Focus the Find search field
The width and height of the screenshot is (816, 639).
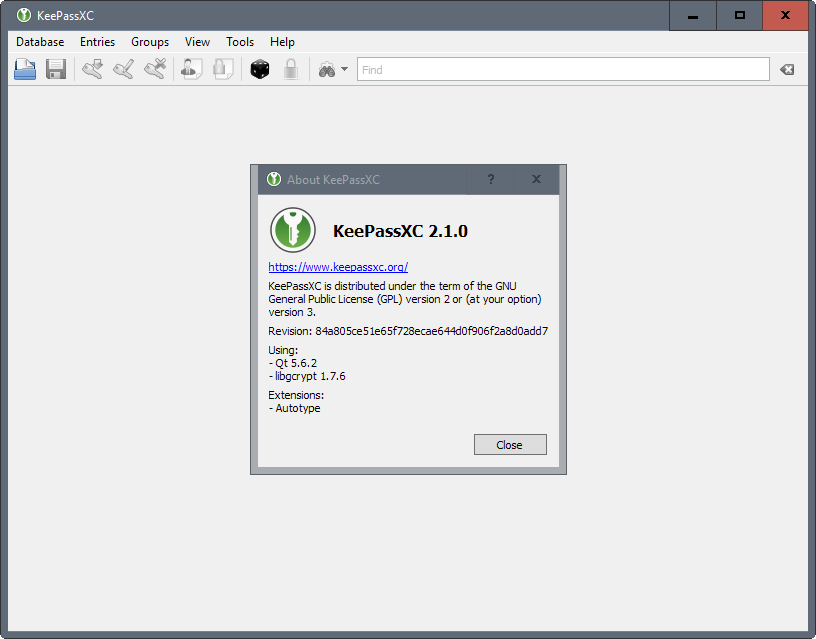[563, 69]
